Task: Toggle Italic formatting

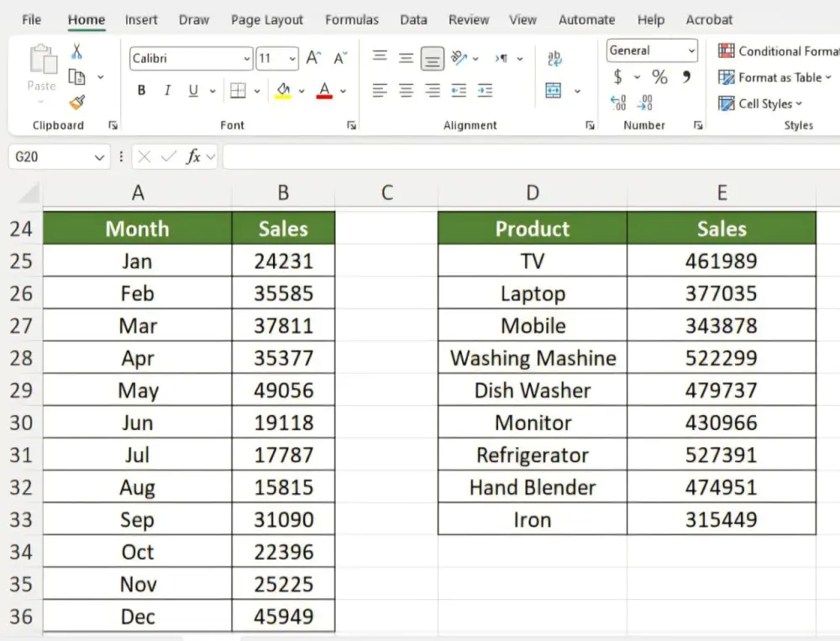Action: [168, 90]
